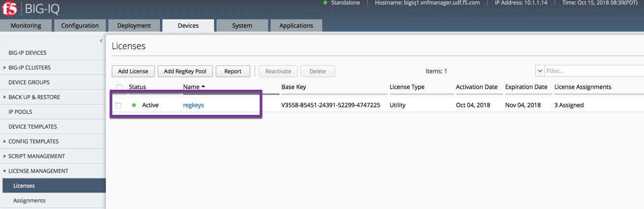This screenshot has height=209, width=644.
Task: Sort by the Expiration Date column header
Action: coord(526,87)
